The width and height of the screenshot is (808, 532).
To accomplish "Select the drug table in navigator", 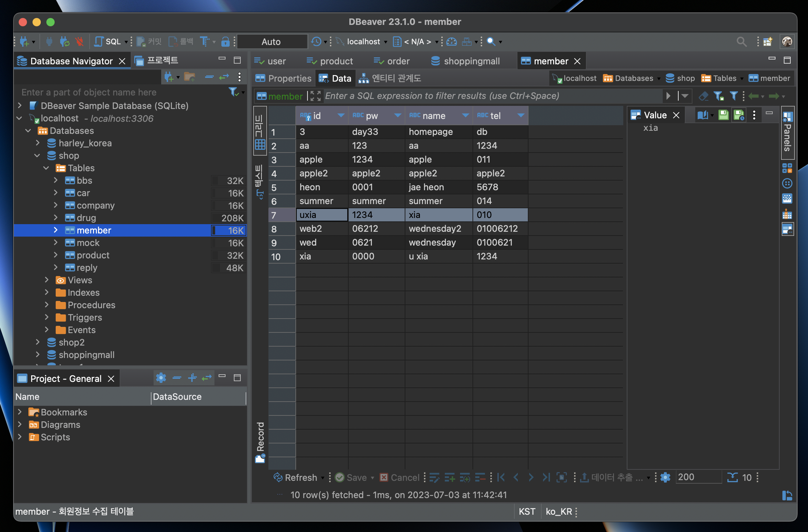I will (86, 218).
